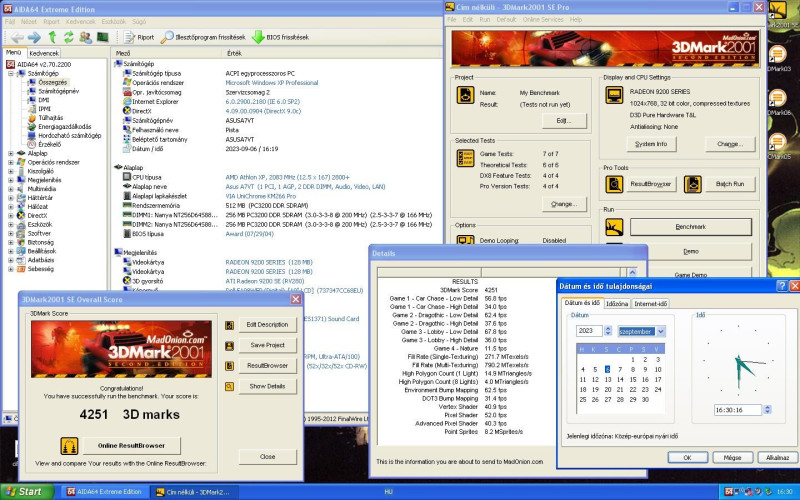Expand the Sebesség tree node
The height and width of the screenshot is (500, 800).
(11, 269)
